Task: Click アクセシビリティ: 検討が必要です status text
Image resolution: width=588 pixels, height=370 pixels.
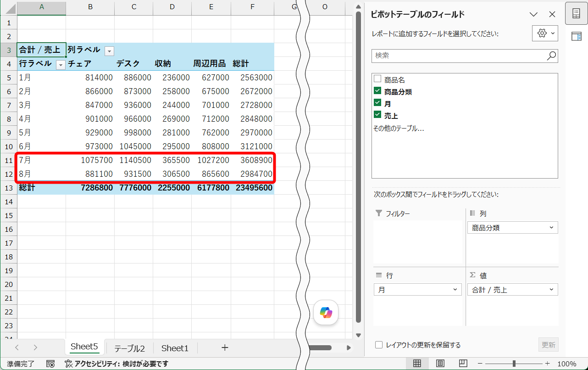Action: coord(122,364)
